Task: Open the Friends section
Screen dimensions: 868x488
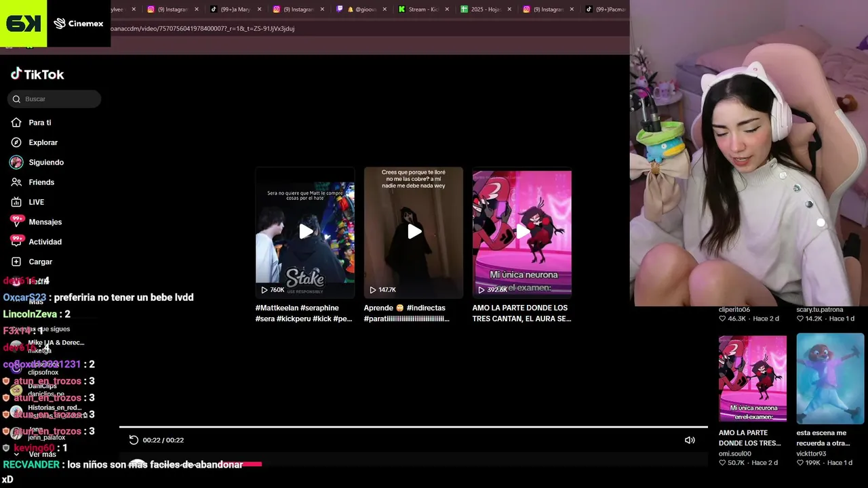Action: (33, 182)
